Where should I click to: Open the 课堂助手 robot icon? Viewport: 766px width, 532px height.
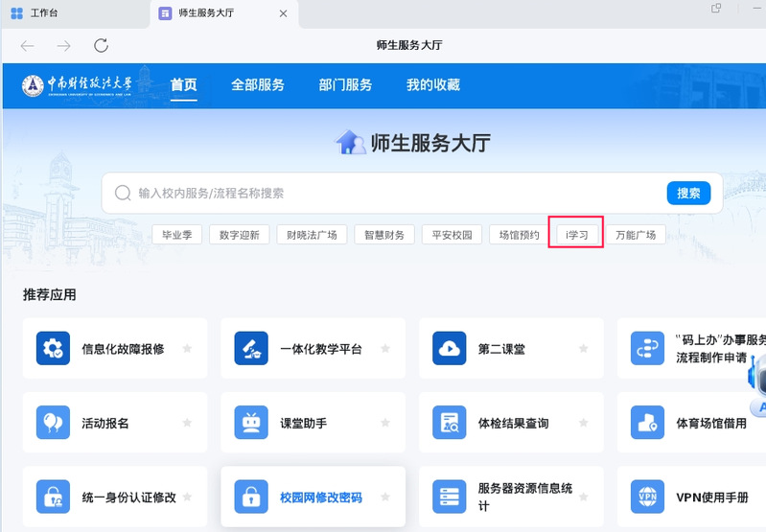[x=251, y=423]
